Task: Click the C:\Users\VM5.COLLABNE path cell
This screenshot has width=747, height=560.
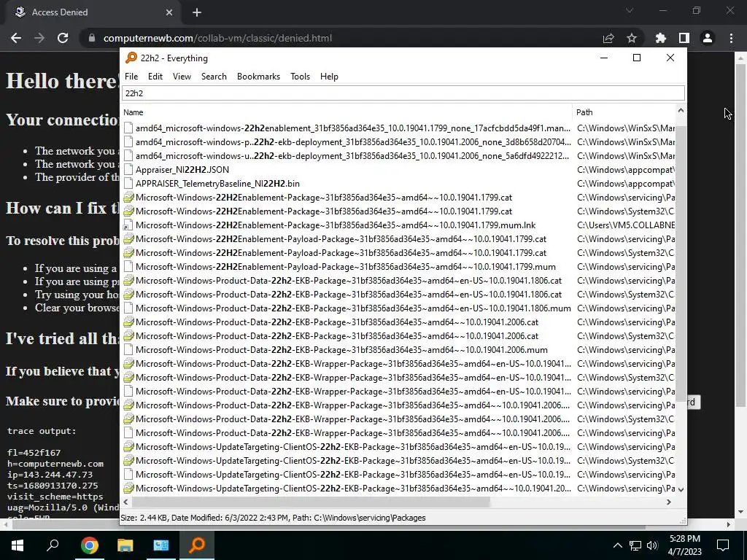Action: 625,225
